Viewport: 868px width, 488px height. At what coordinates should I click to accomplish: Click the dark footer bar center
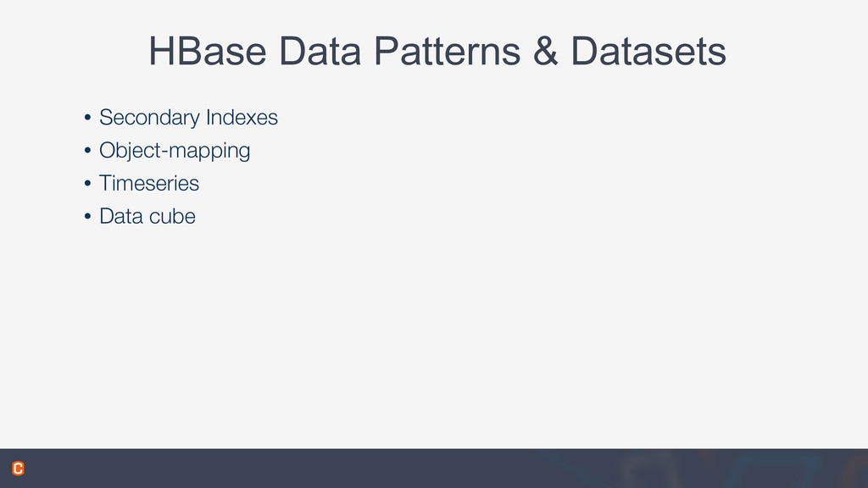click(434, 468)
